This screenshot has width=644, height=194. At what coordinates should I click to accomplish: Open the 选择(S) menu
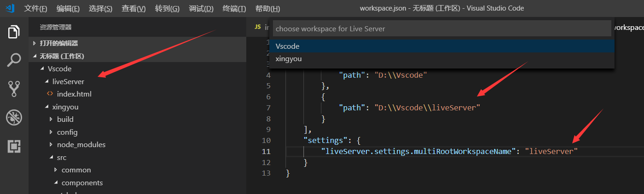[x=100, y=8]
